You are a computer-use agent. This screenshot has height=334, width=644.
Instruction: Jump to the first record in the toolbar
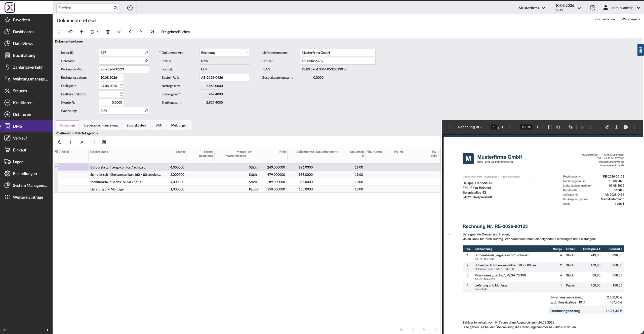point(119,32)
